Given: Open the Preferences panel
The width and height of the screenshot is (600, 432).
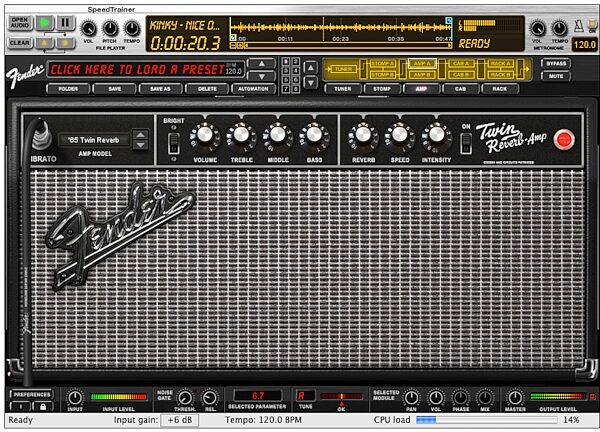Looking at the screenshot, I should 31,395.
